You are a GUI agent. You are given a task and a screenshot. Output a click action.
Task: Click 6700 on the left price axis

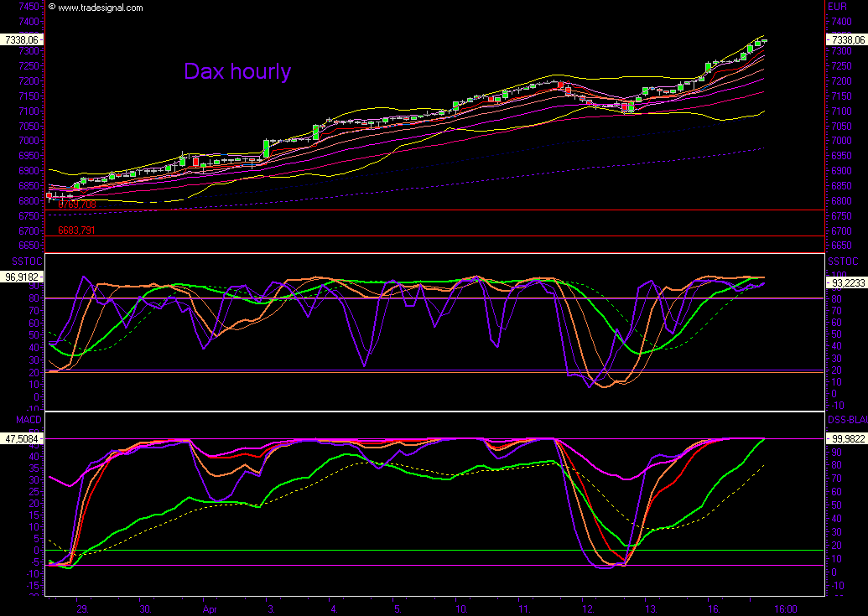coord(29,230)
